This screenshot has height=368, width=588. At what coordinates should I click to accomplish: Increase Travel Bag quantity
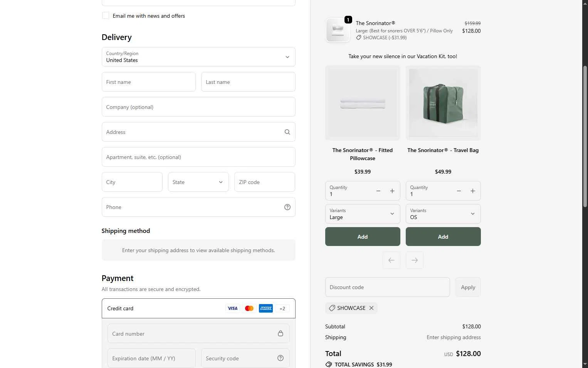coord(473,191)
